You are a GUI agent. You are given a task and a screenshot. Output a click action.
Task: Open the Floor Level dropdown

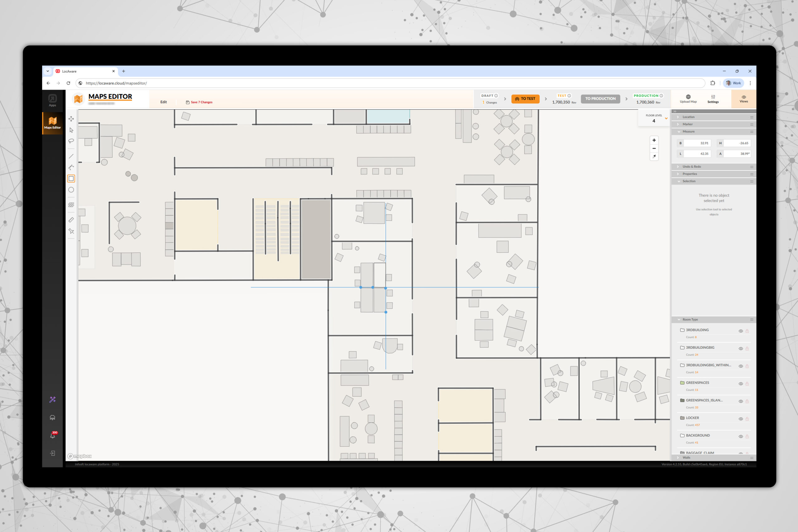(x=666, y=118)
